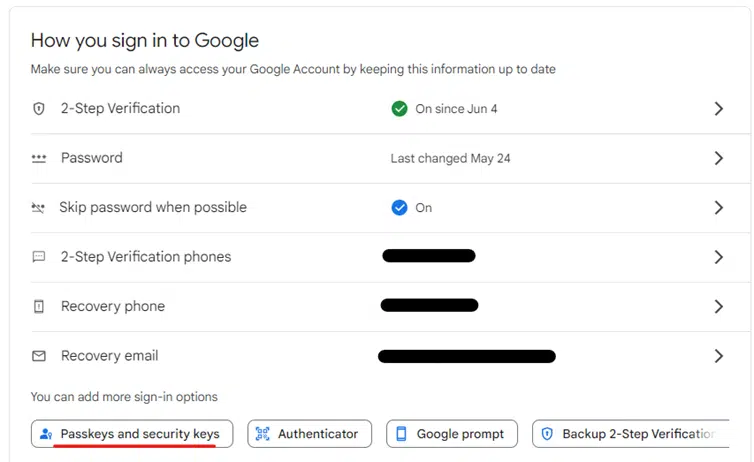Click 'How you sign in to Google' heading
Image resolution: width=754 pixels, height=462 pixels.
click(x=145, y=41)
